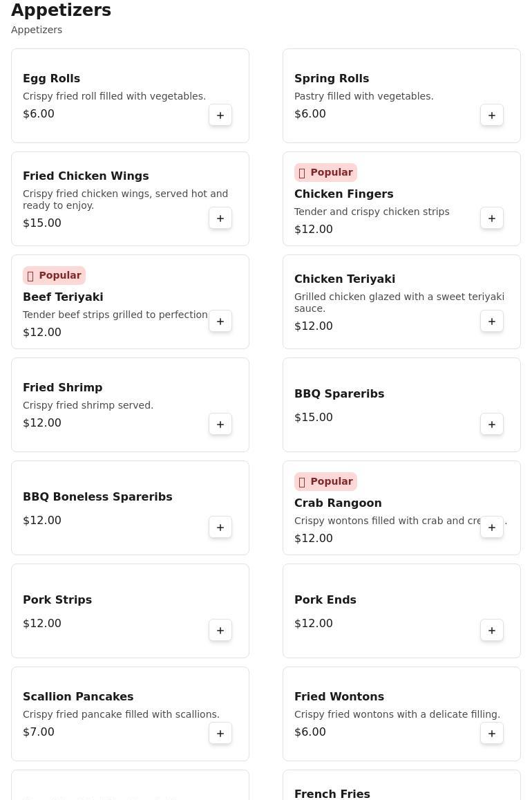Add BBQ Spareribs to cart
Viewport: 532px width, 800px height.
tap(492, 425)
